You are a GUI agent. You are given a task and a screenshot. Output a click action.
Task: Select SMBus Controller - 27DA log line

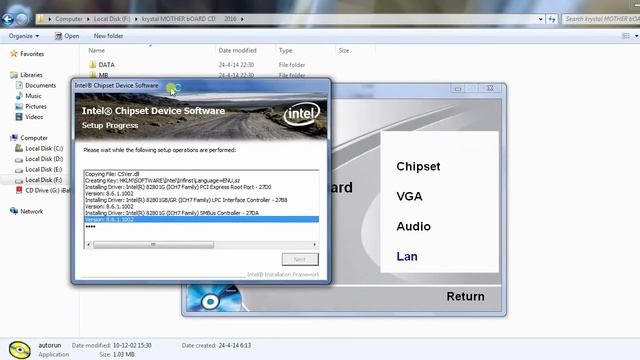pyautogui.click(x=172, y=213)
